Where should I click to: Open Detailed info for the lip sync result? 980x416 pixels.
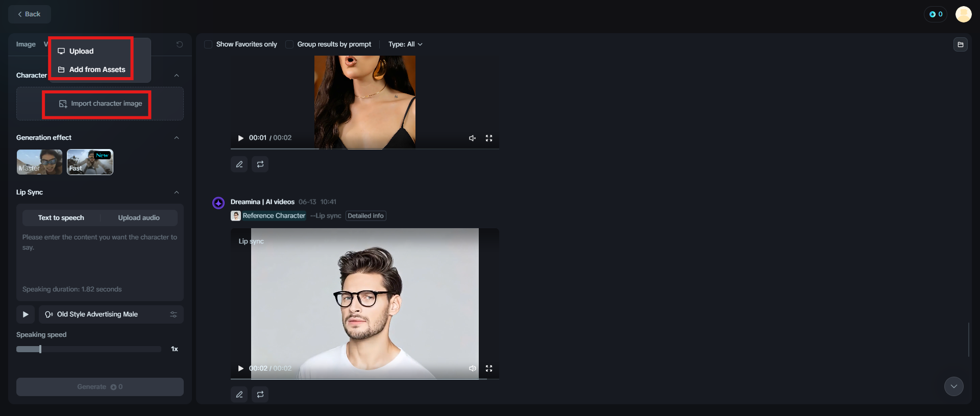tap(365, 216)
